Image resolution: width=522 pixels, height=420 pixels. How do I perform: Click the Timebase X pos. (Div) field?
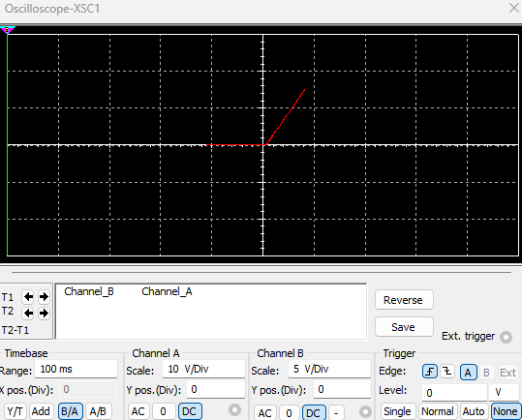(x=88, y=389)
